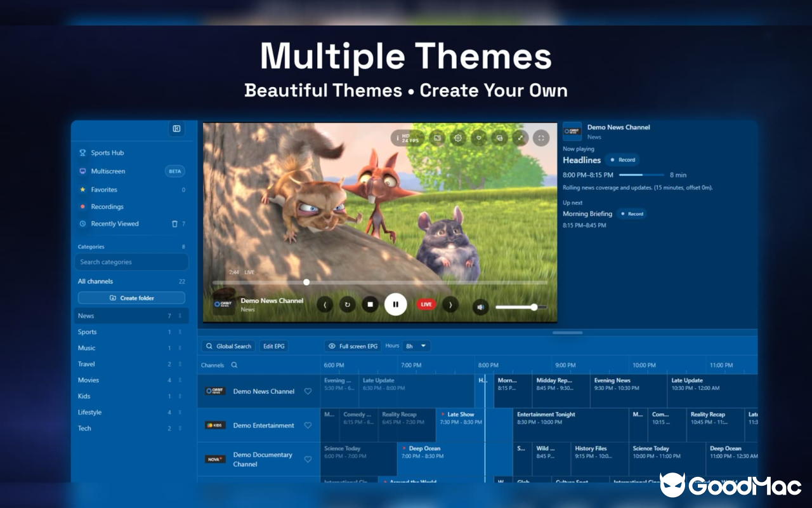This screenshot has height=508, width=812.
Task: Open Late Show program in EPG
Action: 473,425
